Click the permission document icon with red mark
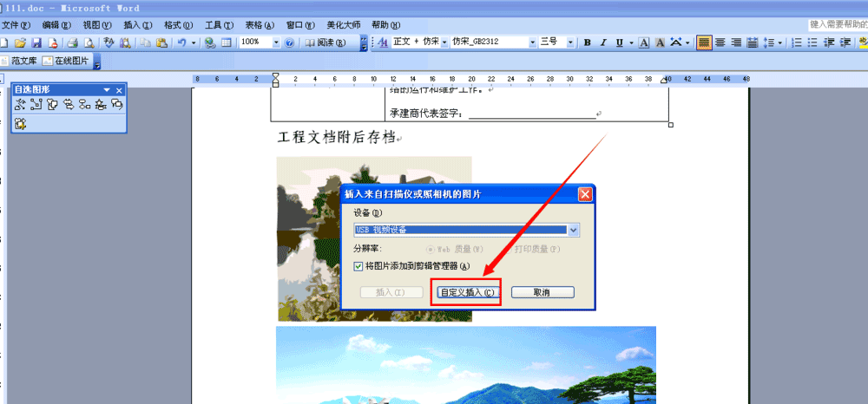This screenshot has height=404, width=868. 52,42
